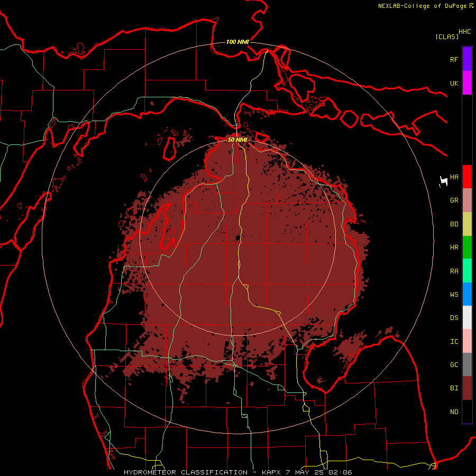Click the 'WS' legend label
This screenshot has width=476, height=476.
[454, 294]
